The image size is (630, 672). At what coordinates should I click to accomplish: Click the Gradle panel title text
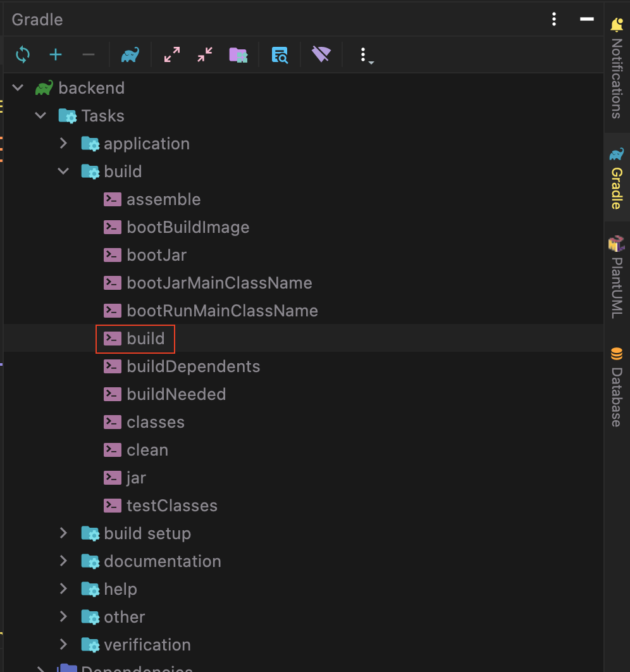37,20
